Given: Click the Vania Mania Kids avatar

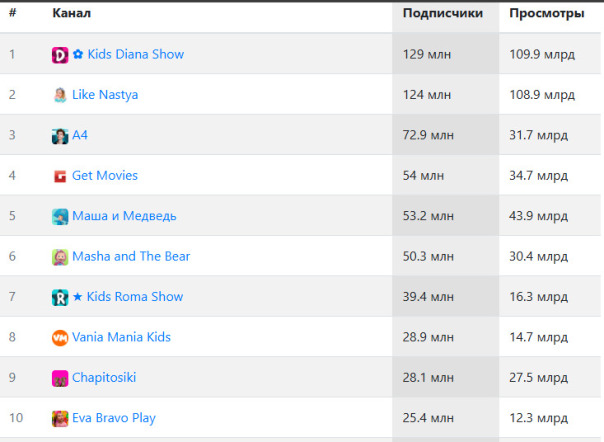Looking at the screenshot, I should point(60,338).
